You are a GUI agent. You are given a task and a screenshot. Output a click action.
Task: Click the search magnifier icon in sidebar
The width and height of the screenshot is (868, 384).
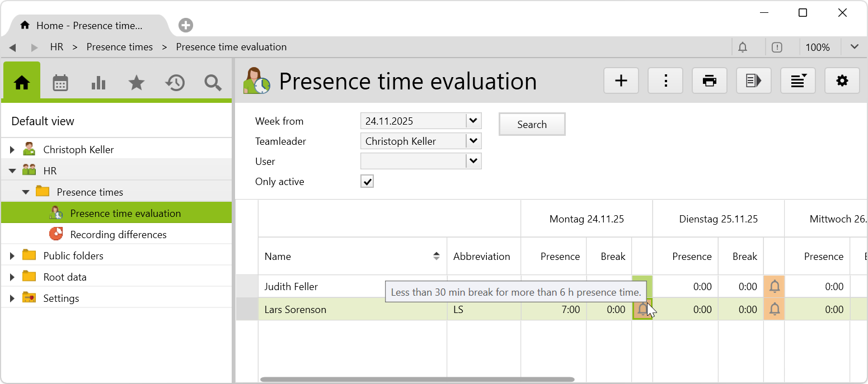[x=213, y=83]
